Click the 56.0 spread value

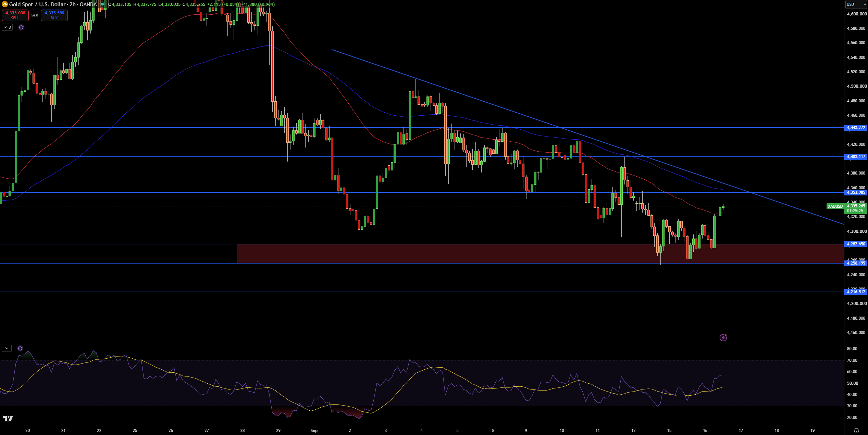point(35,15)
